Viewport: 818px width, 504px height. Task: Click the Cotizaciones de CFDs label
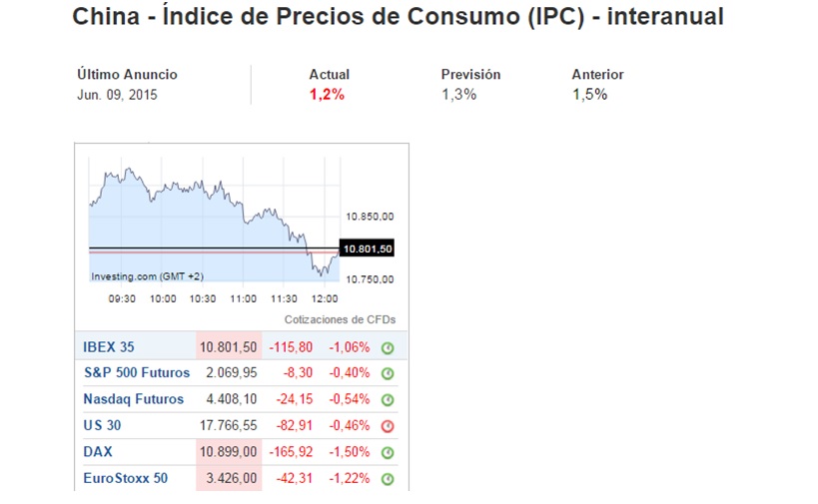(x=340, y=319)
